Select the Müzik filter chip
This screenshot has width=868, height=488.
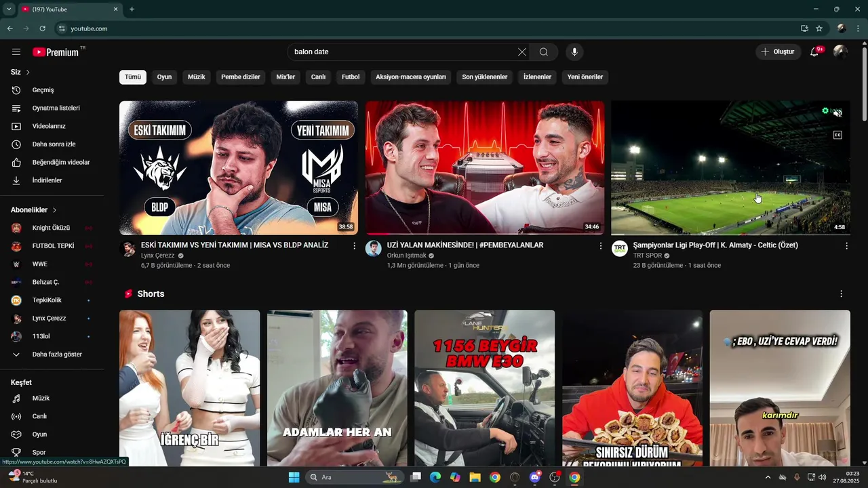(x=197, y=77)
